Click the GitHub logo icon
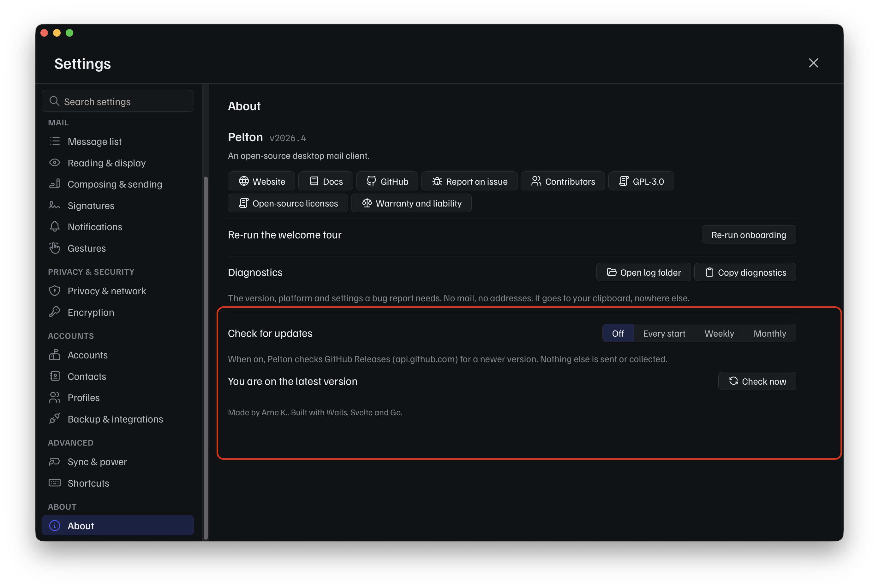Screen dimensions: 879x588 [372, 181]
